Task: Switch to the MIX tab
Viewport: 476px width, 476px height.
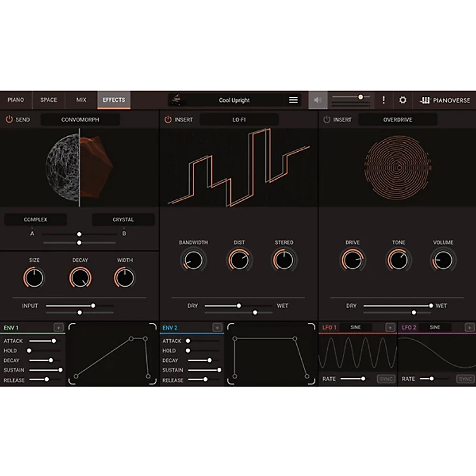Action: click(81, 100)
